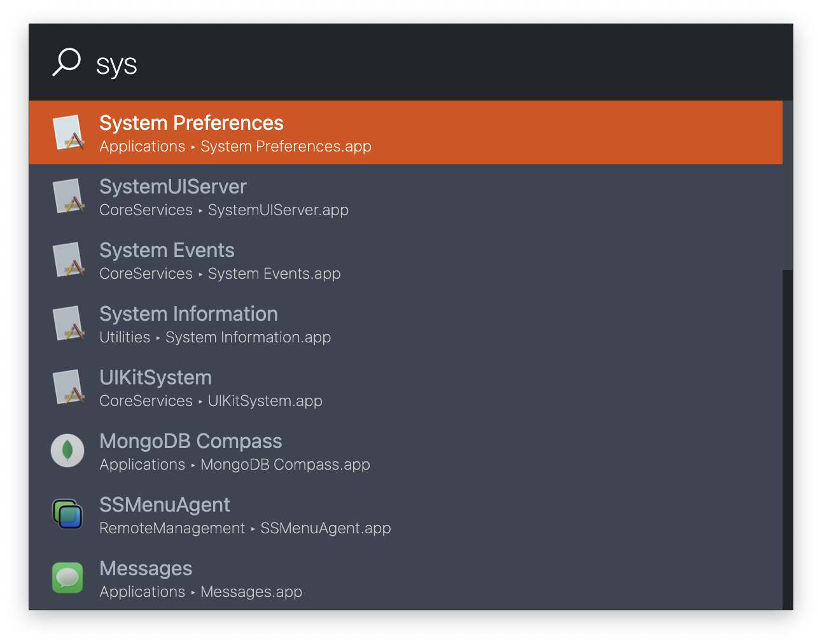Image resolution: width=822 pixels, height=644 pixels.
Task: Click path "Applications ▸ MongoDB Compass.app"
Action: click(235, 465)
